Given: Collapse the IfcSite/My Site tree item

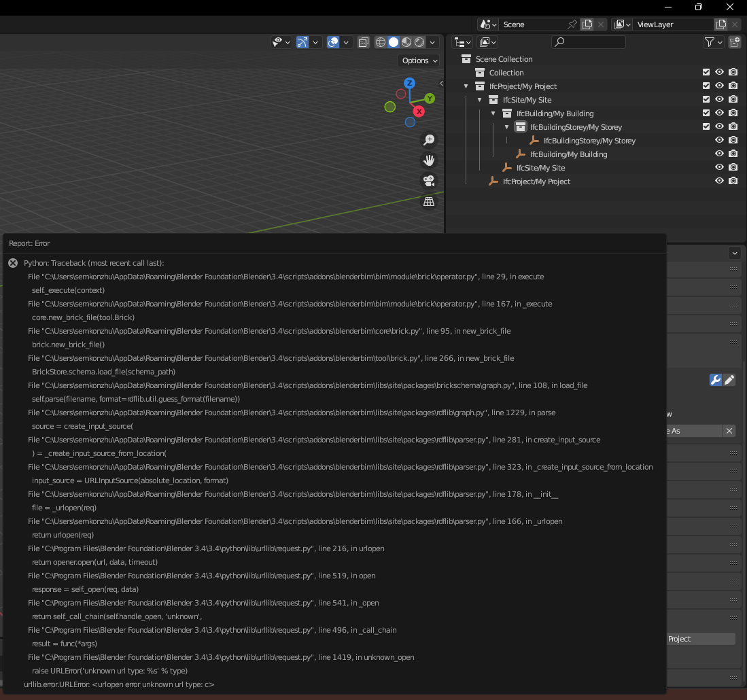Looking at the screenshot, I should (x=479, y=99).
